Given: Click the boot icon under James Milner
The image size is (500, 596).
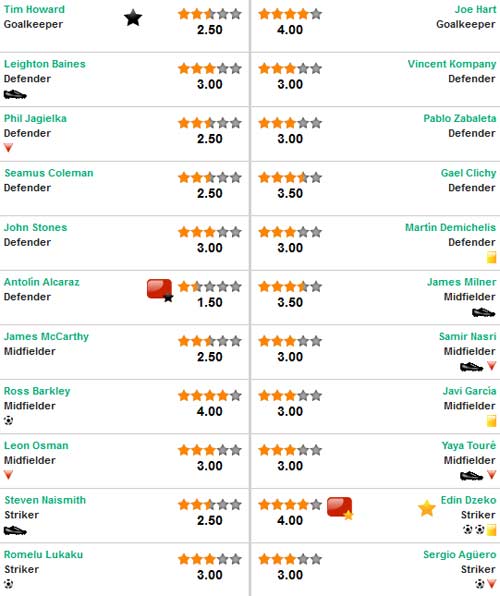Looking at the screenshot, I should tap(483, 312).
